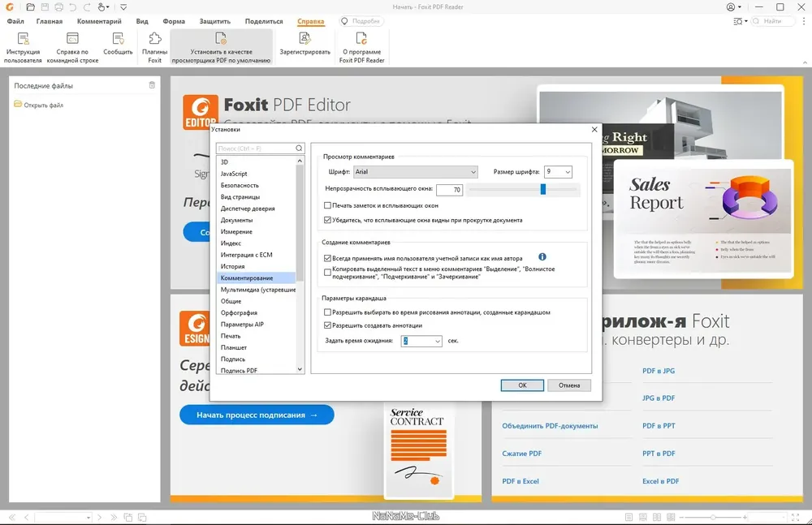Click the info icon beside author name option
The height and width of the screenshot is (525, 812).
click(542, 257)
